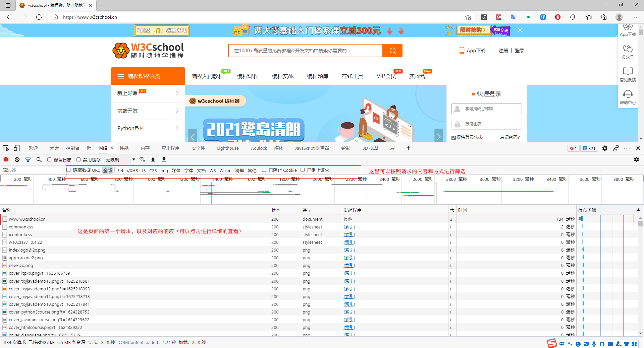This screenshot has height=348, width=644.
Task: Toggle the network filter funnel icon
Action: (28, 160)
